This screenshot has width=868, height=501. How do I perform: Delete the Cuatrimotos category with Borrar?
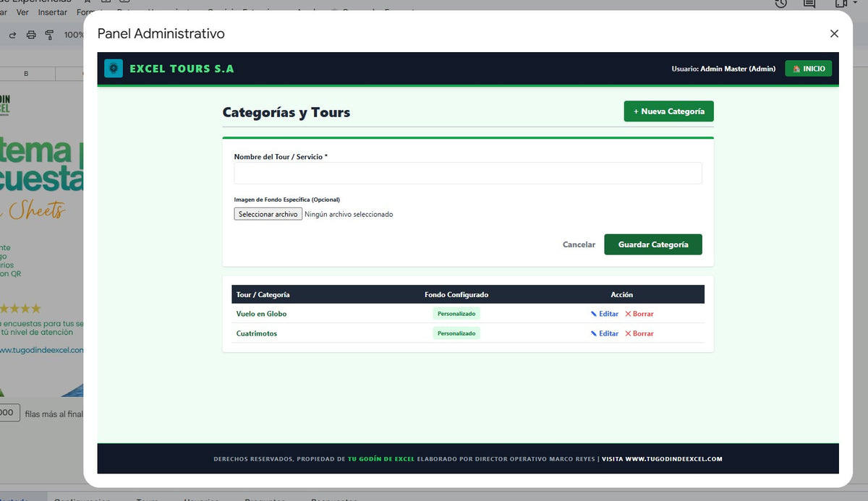[x=639, y=333]
